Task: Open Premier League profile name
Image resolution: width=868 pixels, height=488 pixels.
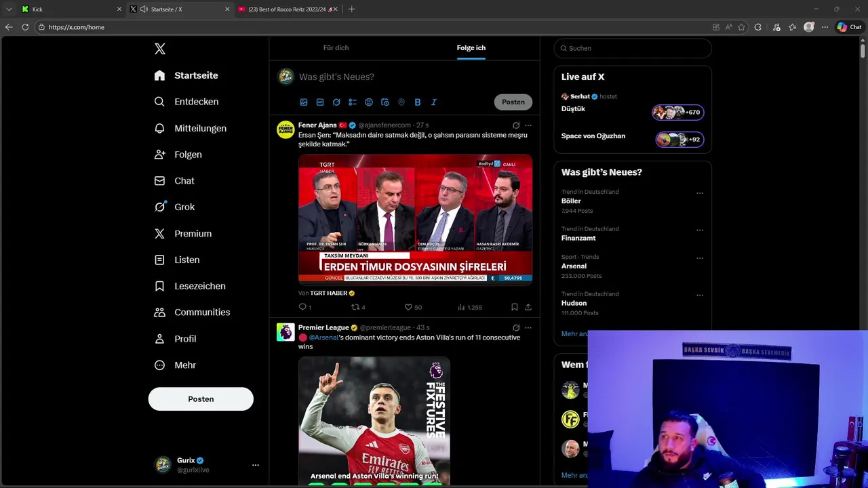Action: point(323,328)
